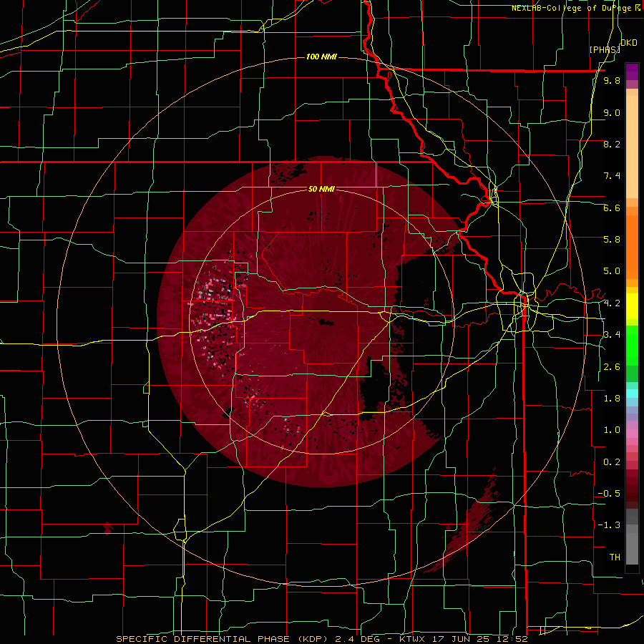The image size is (644, 644).
Task: Click the KTWX station identifier in caption
Action: (412, 639)
